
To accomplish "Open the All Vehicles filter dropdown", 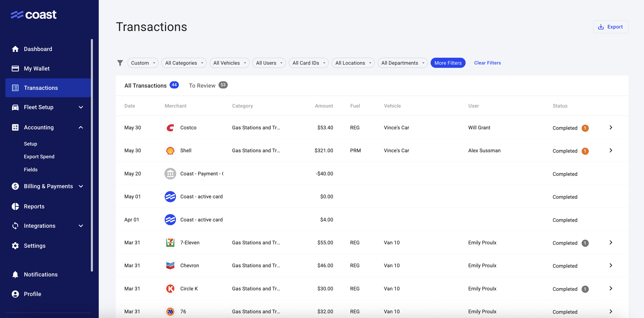I will [229, 63].
